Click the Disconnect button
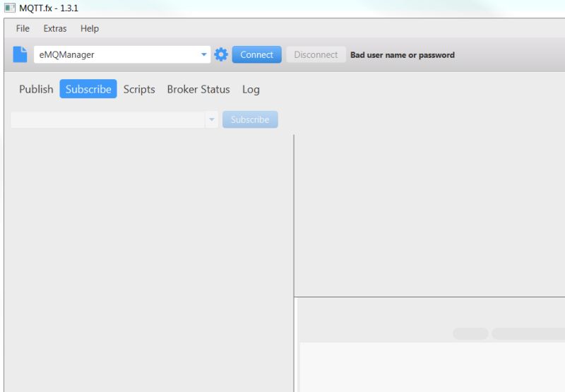 316,54
